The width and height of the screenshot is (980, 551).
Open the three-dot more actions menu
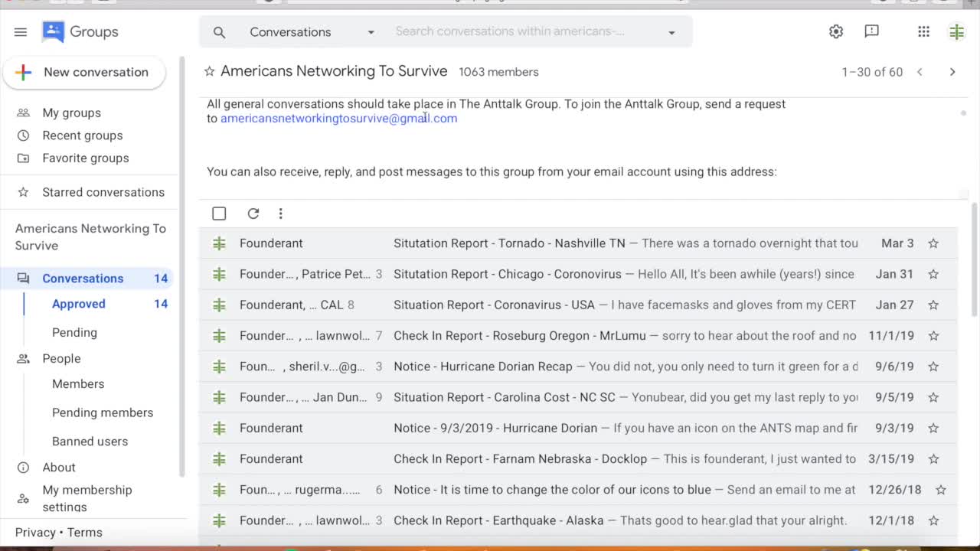(281, 214)
